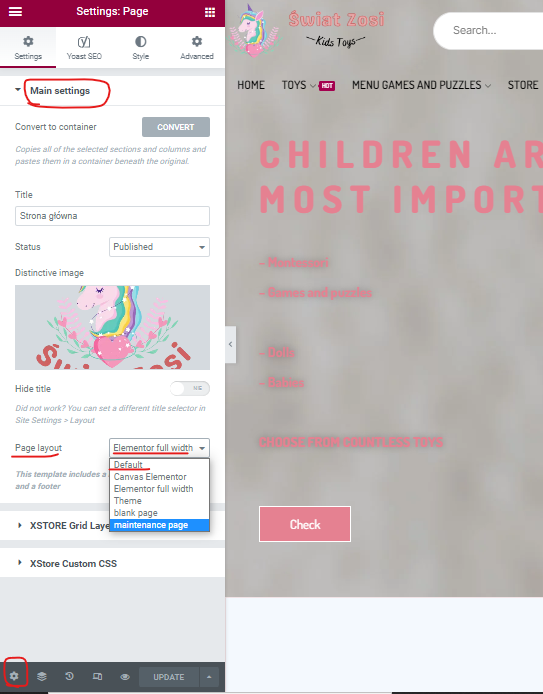Click the Title input field

pyautogui.click(x=112, y=216)
